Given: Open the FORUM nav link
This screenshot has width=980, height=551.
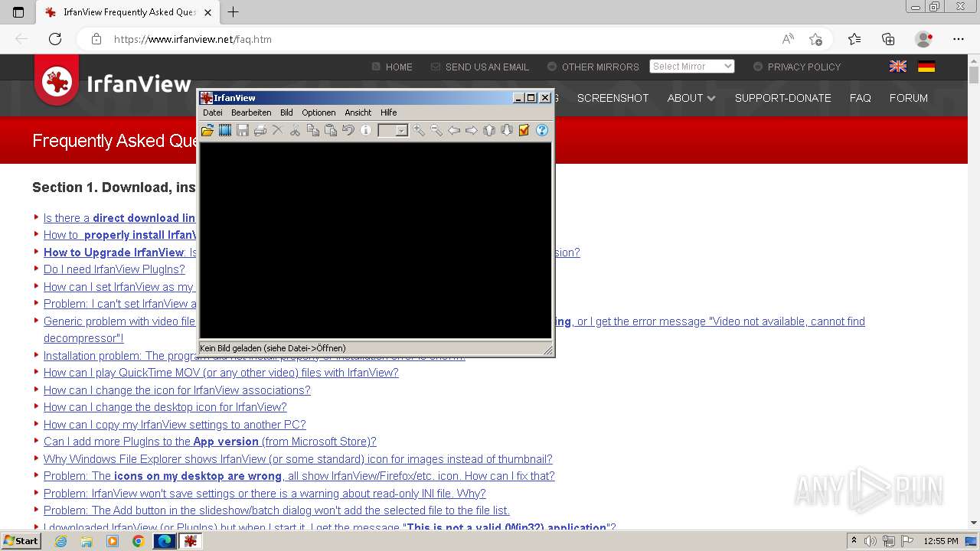Looking at the screenshot, I should click(908, 98).
